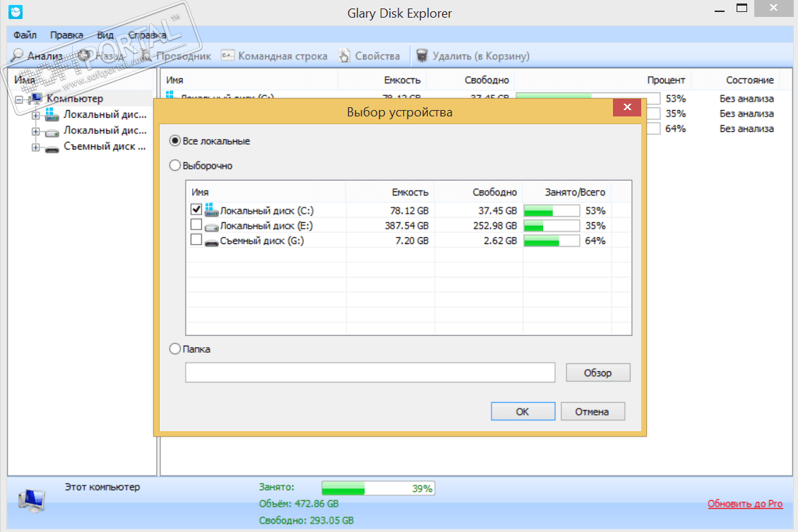The image size is (798, 532).
Task: Click the Свойства hand icon
Action: [x=345, y=56]
